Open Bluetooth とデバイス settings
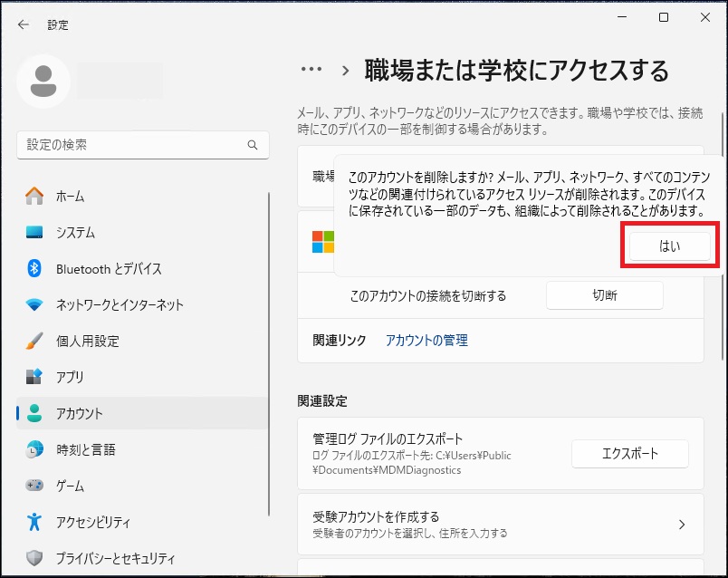The height and width of the screenshot is (578, 728). (109, 268)
